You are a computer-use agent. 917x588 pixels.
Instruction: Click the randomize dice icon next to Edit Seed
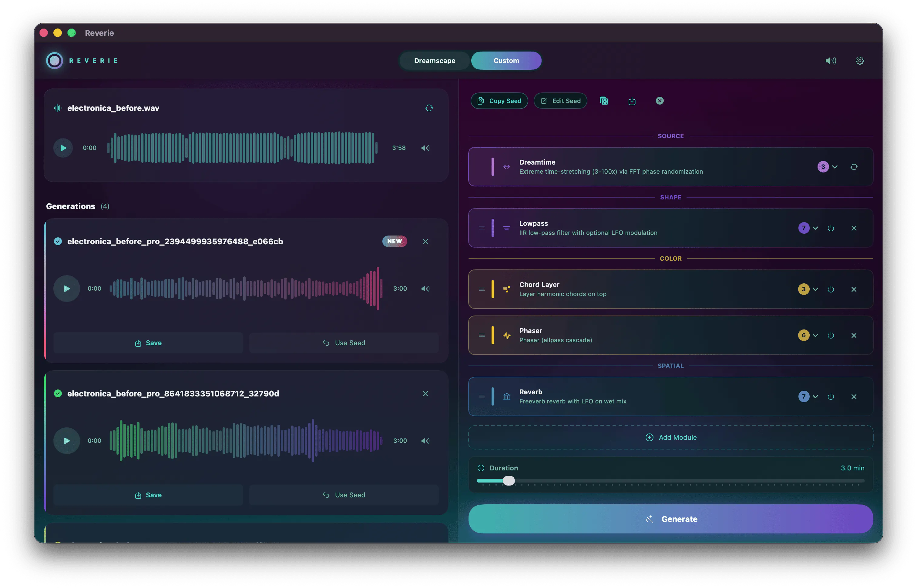click(603, 101)
